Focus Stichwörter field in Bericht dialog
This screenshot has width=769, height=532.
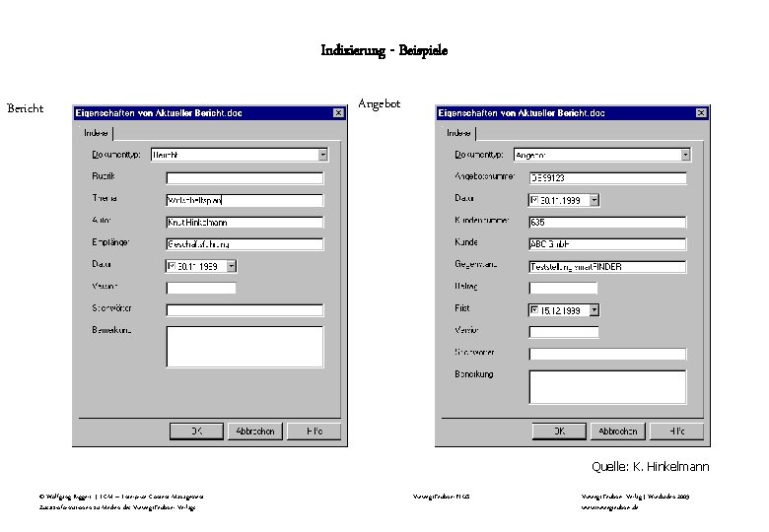tap(245, 310)
